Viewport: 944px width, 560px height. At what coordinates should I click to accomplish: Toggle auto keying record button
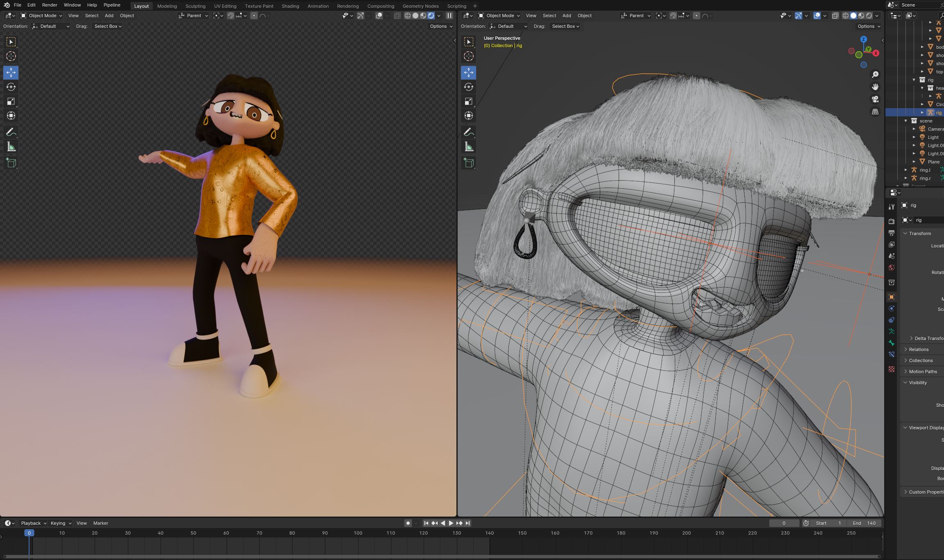coord(408,523)
